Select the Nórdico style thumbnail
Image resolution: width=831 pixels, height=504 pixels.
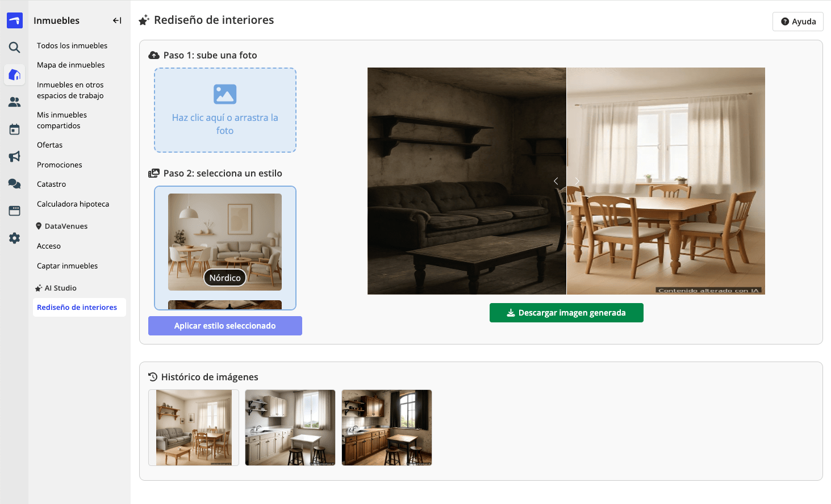coord(225,242)
